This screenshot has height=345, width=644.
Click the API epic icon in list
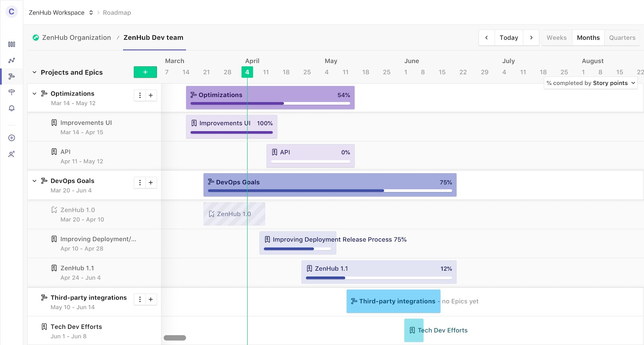click(x=54, y=152)
